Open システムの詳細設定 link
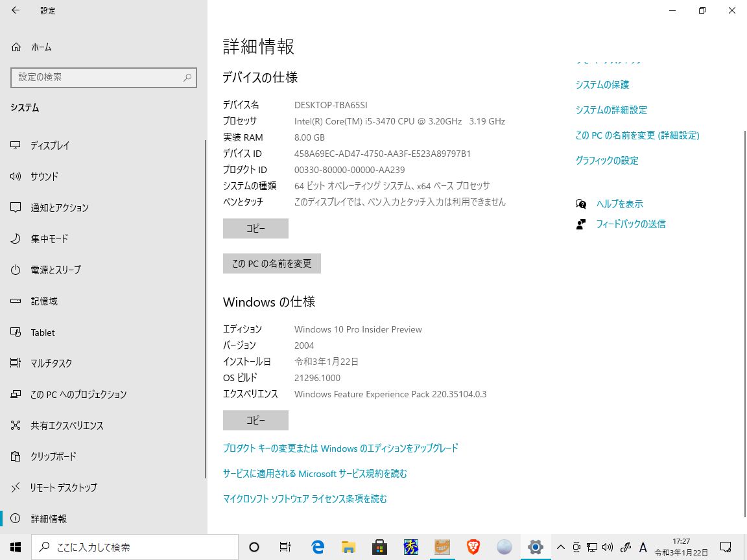Image resolution: width=747 pixels, height=560 pixels. (611, 110)
